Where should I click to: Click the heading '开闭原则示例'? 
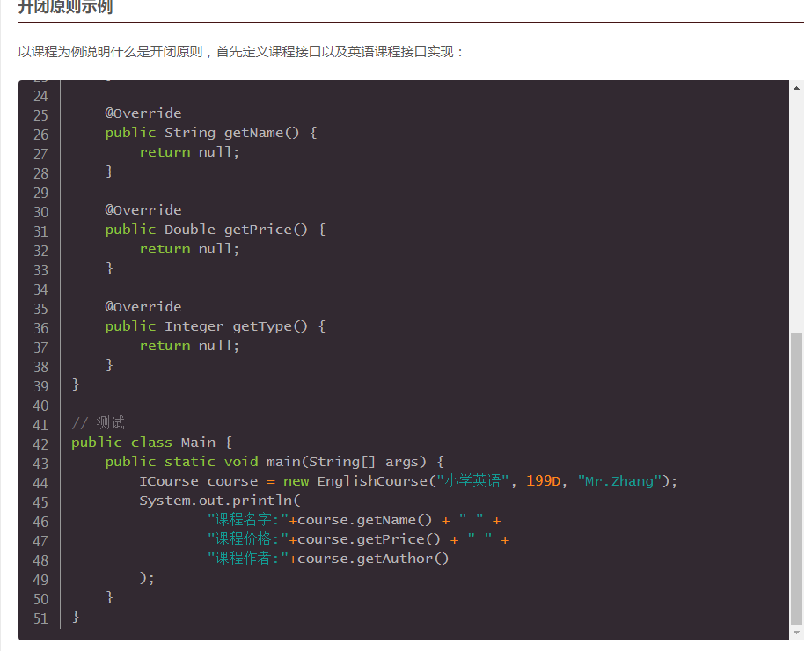65,6
